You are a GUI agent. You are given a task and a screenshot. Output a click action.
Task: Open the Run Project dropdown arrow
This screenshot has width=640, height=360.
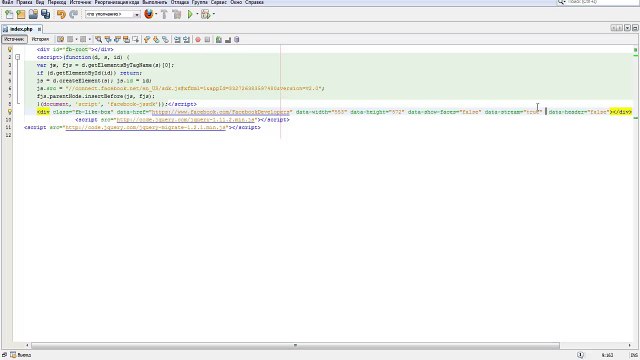point(197,15)
